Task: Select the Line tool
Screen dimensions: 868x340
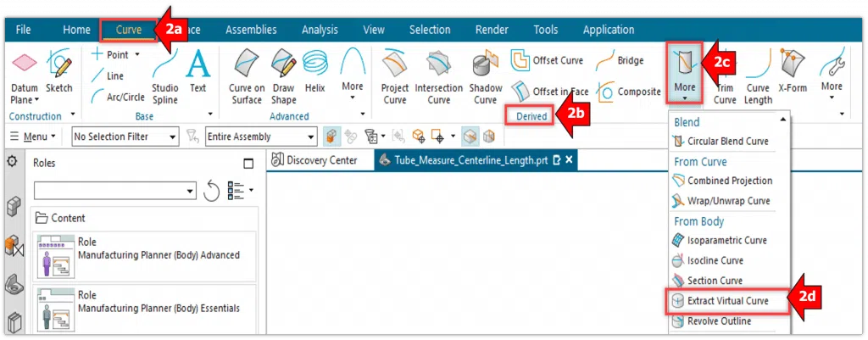Action: coord(108,75)
